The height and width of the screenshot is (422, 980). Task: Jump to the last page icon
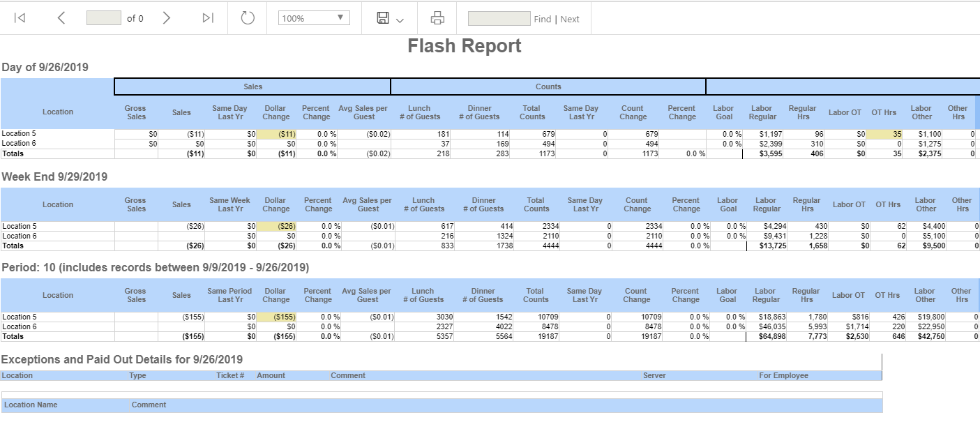208,18
